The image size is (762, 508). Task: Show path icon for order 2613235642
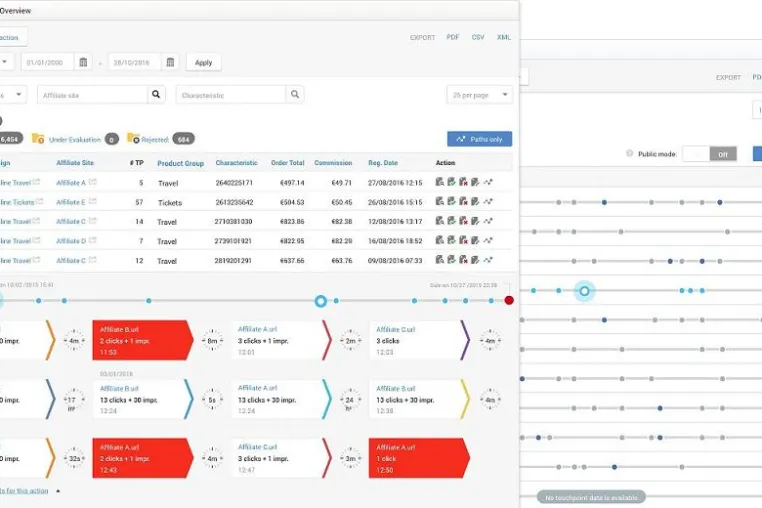[x=488, y=201]
